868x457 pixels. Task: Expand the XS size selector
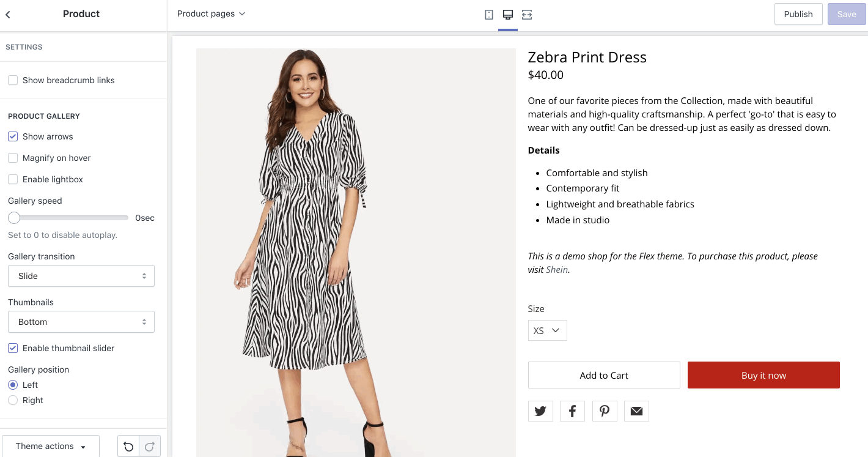[547, 330]
